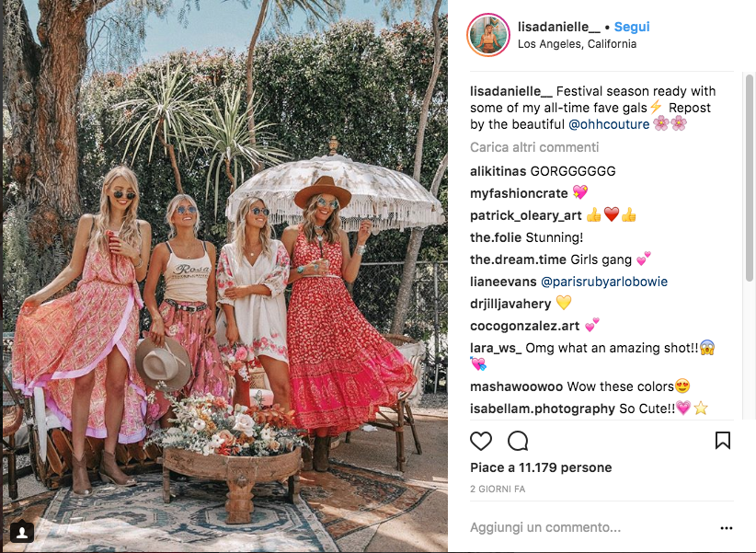Show tagged people icon on photo
756x553 pixels.
(22, 532)
